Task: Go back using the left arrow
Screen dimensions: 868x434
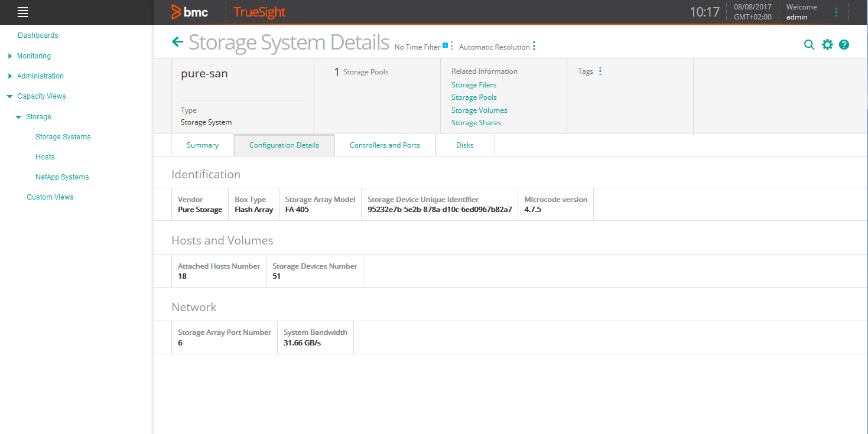Action: click(177, 41)
